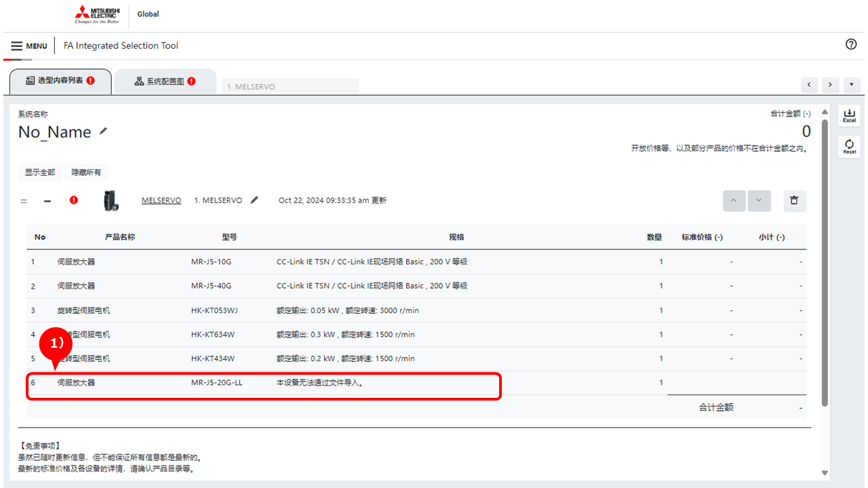The image size is (868, 488).
Task: Click the MELSERVO product thumbnail
Action: tap(111, 201)
